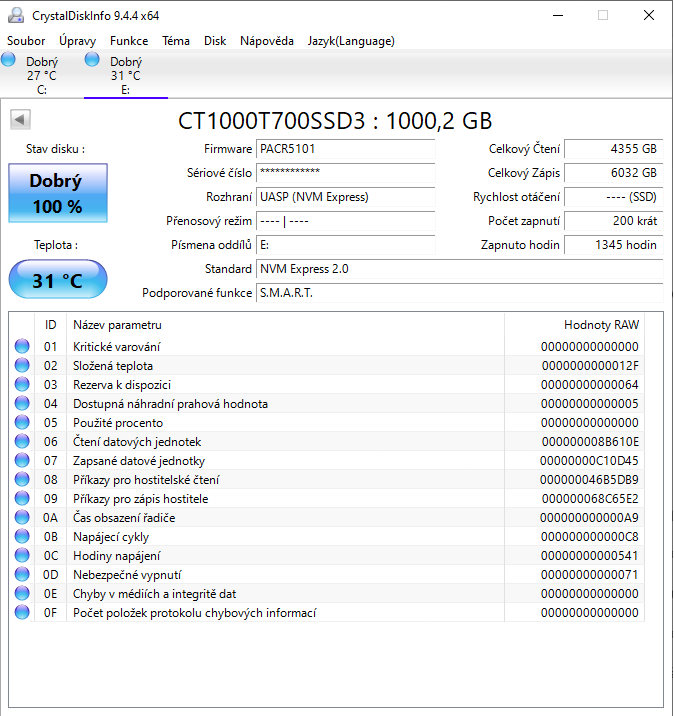This screenshot has height=716, width=674.
Task: Click the Dobrý 100 % health status button
Action: coord(58,193)
